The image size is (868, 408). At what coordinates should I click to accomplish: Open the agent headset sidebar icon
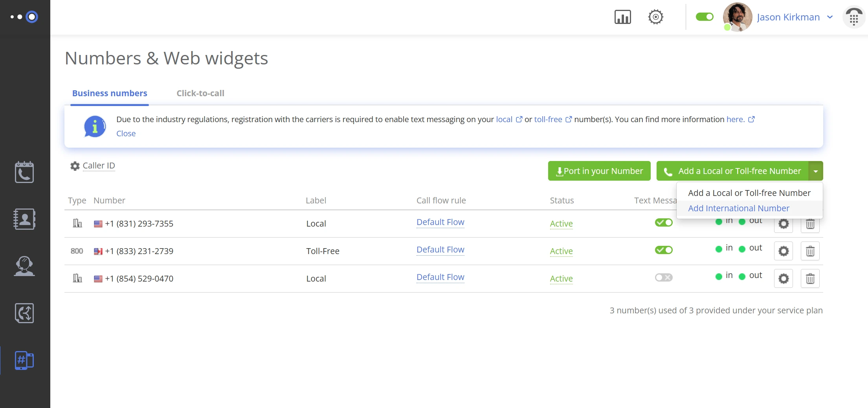[x=24, y=266]
